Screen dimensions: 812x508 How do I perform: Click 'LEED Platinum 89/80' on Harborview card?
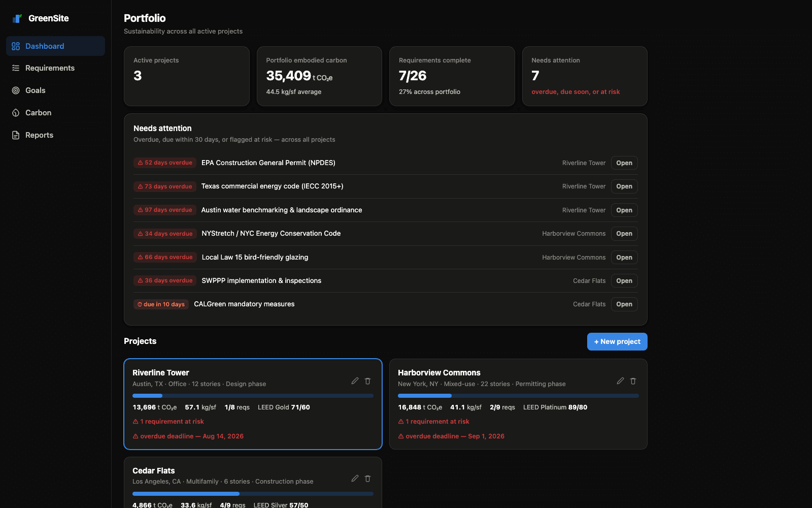click(555, 407)
